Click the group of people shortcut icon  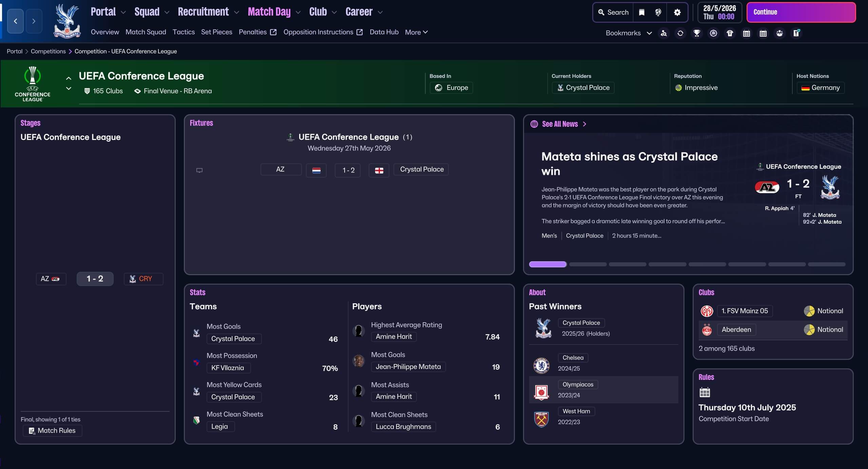click(779, 33)
